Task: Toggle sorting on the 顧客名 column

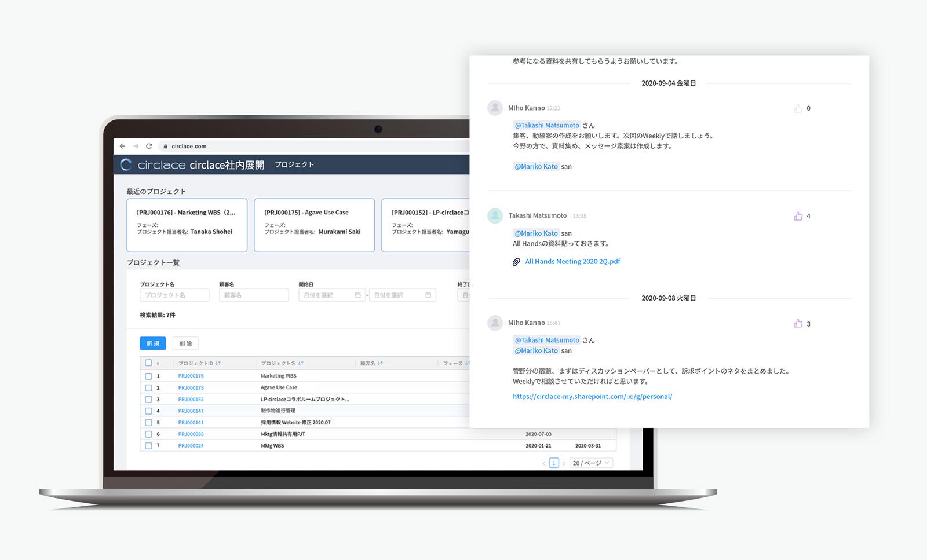Action: pos(381,363)
